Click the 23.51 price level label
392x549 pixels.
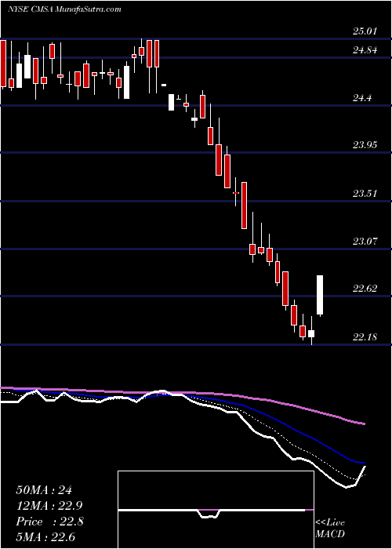coord(365,194)
